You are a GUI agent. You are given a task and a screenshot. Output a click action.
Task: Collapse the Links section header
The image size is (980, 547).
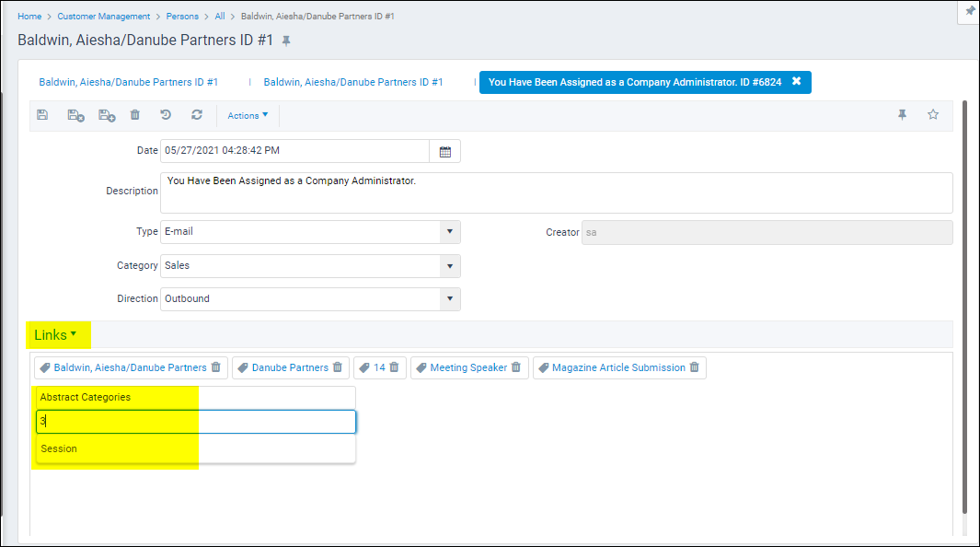click(x=55, y=335)
